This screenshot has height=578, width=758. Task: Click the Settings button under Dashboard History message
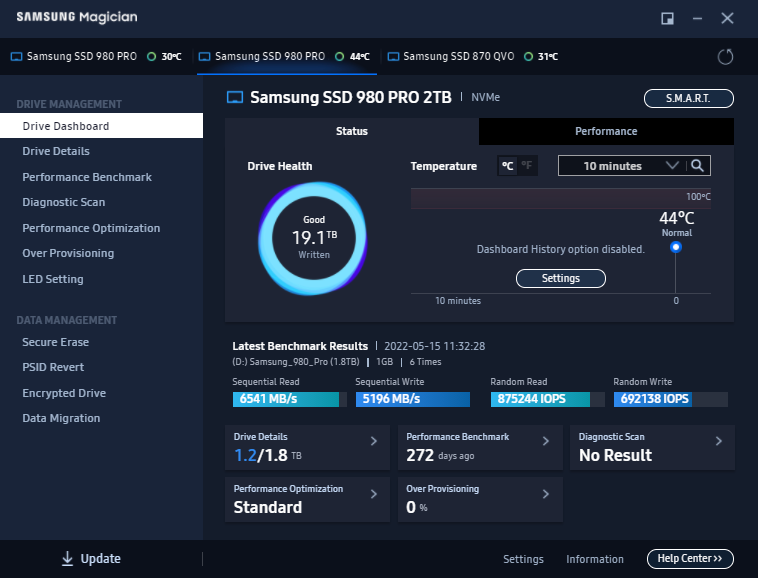tap(561, 278)
